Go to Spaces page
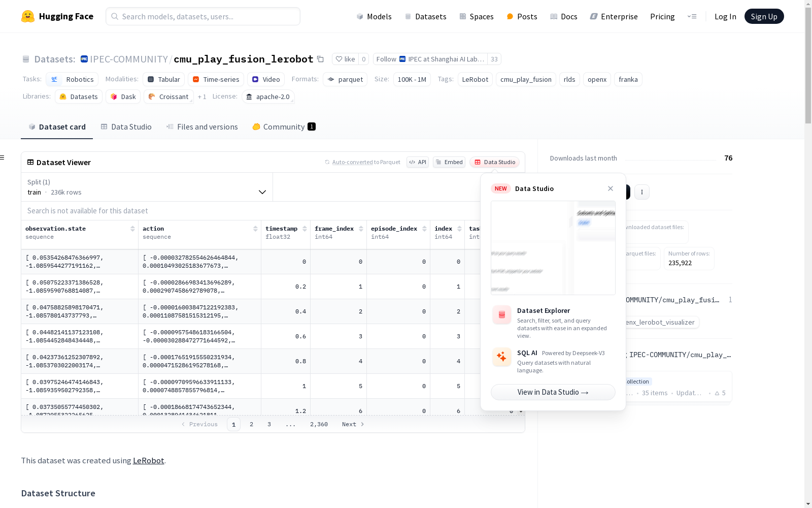The height and width of the screenshot is (508, 812). click(477, 16)
